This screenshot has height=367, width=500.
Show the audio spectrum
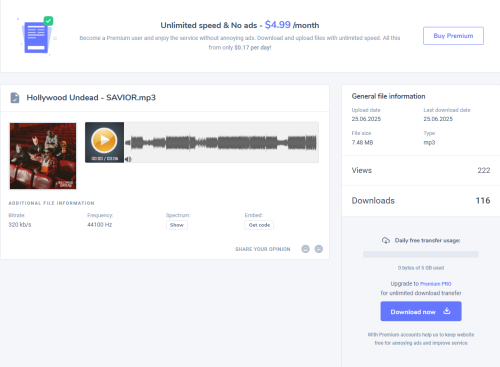(x=177, y=225)
